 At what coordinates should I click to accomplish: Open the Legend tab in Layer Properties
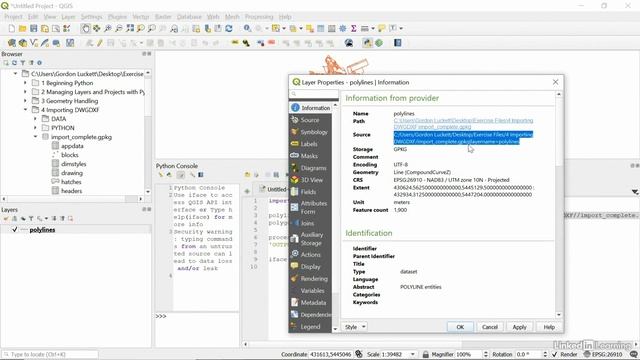(x=311, y=327)
